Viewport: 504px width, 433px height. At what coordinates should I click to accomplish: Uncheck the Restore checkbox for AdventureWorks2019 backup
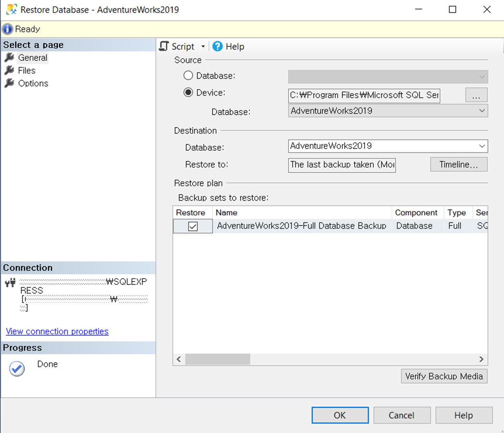[x=193, y=226]
